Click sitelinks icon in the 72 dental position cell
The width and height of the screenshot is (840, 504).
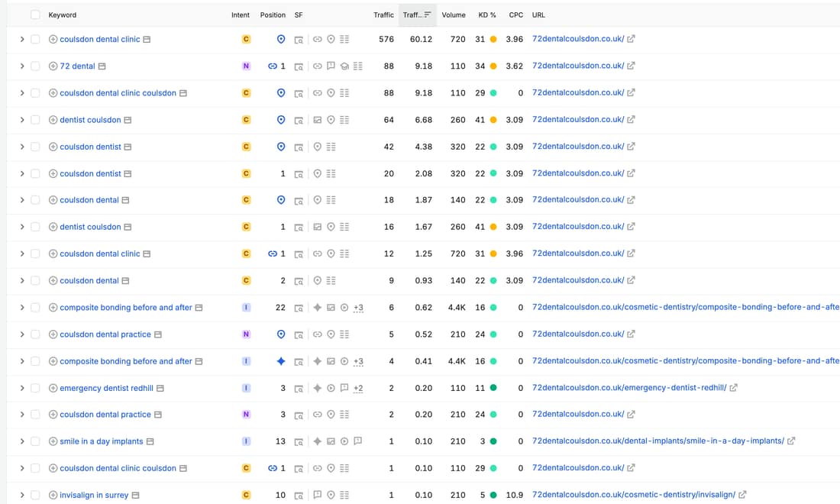point(272,66)
